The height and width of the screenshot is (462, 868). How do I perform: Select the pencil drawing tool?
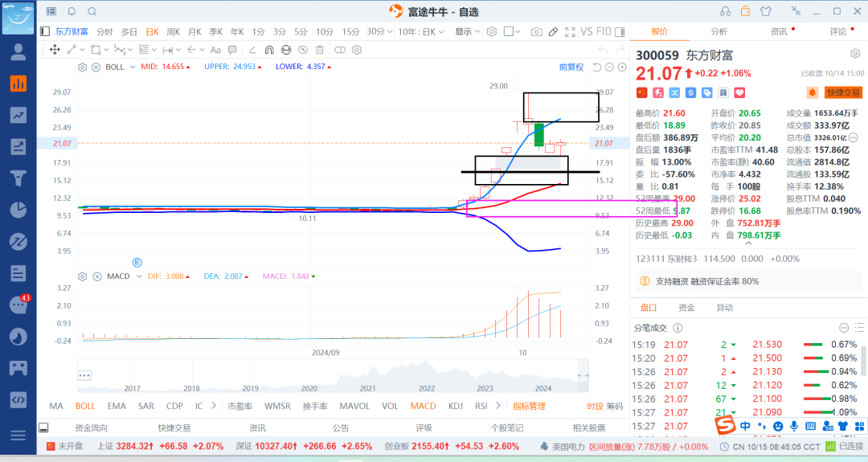pos(552,32)
